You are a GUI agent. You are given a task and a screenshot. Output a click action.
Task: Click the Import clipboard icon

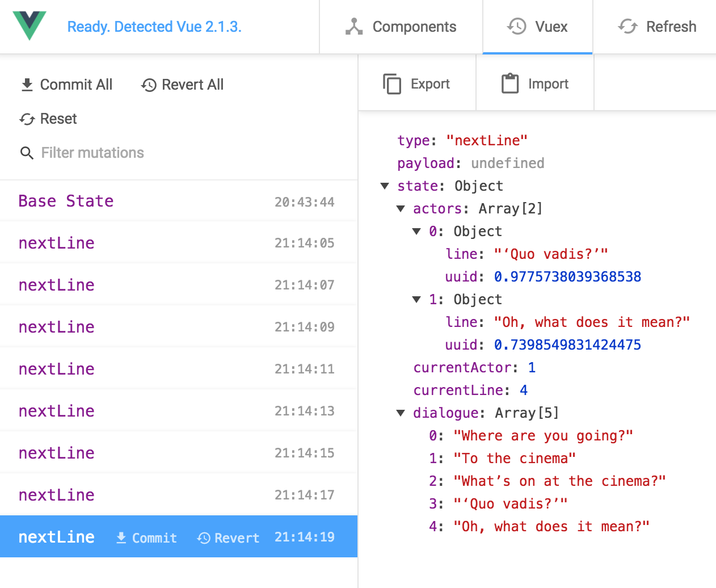coord(509,84)
